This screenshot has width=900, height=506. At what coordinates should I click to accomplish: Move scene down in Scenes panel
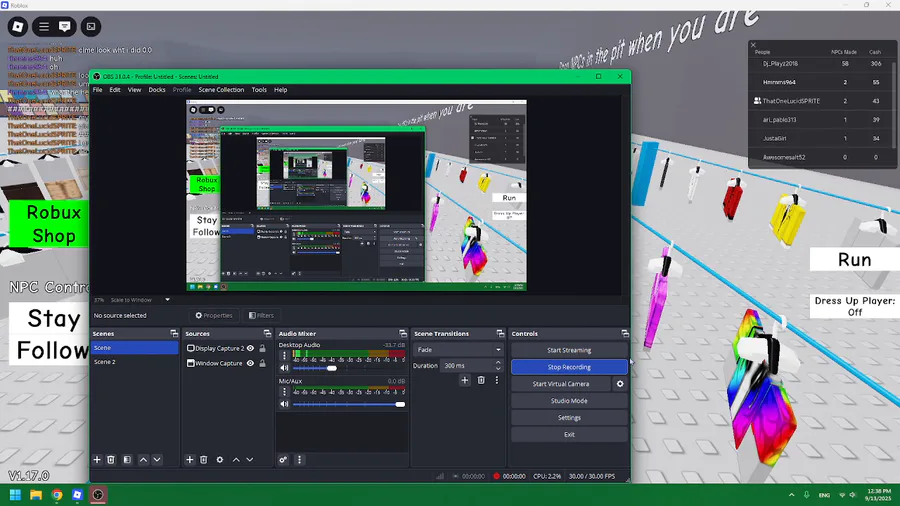click(157, 460)
